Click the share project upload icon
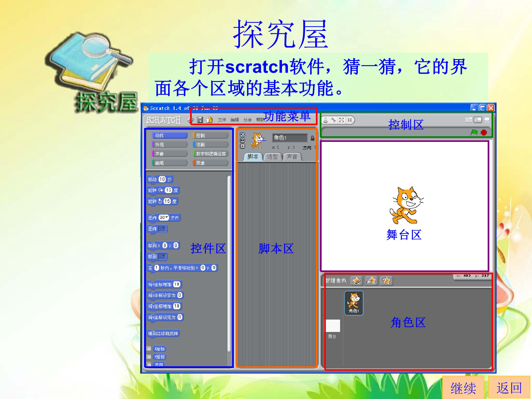The image size is (532, 399). [209, 120]
